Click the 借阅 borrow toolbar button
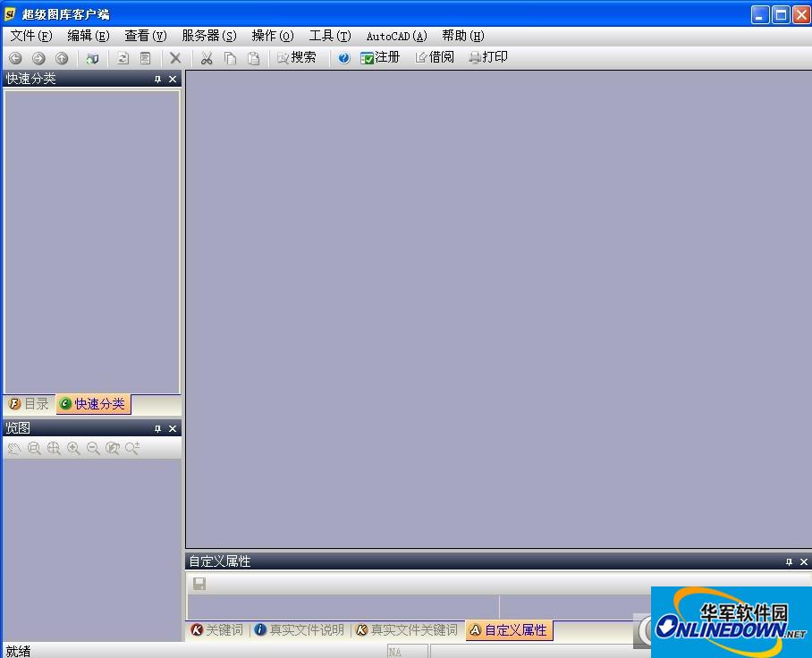This screenshot has height=658, width=812. (435, 57)
